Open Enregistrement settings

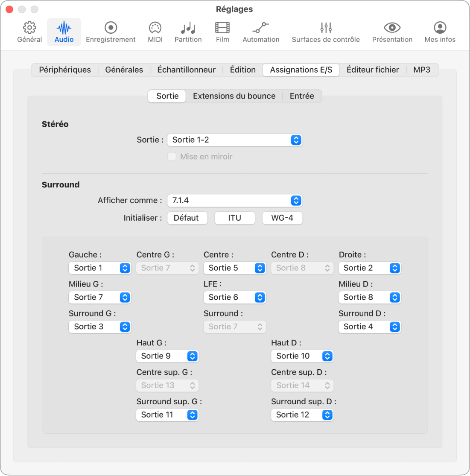pyautogui.click(x=111, y=32)
